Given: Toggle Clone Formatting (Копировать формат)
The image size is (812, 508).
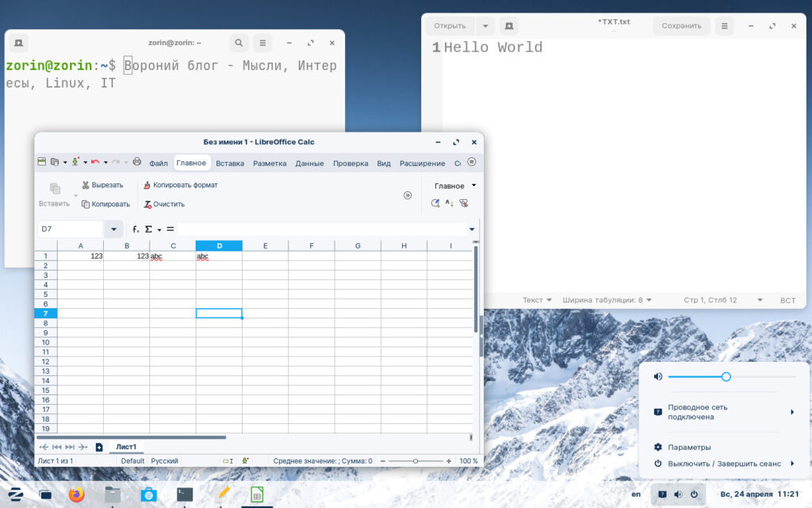Looking at the screenshot, I should pos(147,185).
